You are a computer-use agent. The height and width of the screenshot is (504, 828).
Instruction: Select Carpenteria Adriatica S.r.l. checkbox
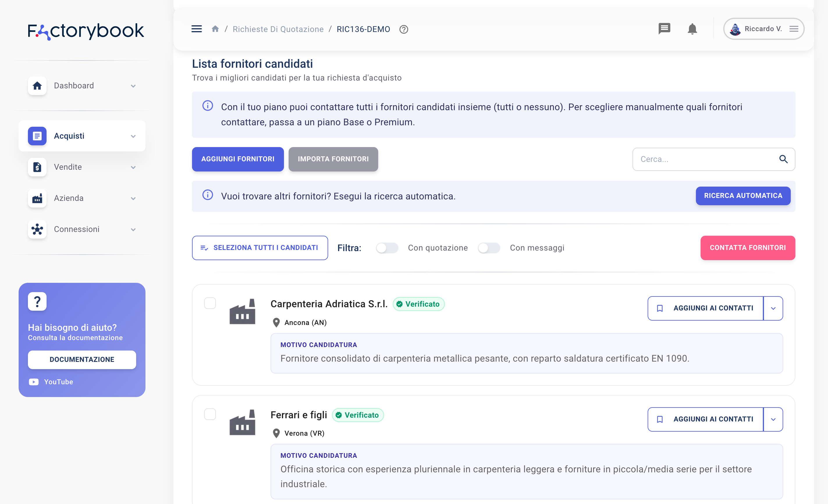[210, 303]
